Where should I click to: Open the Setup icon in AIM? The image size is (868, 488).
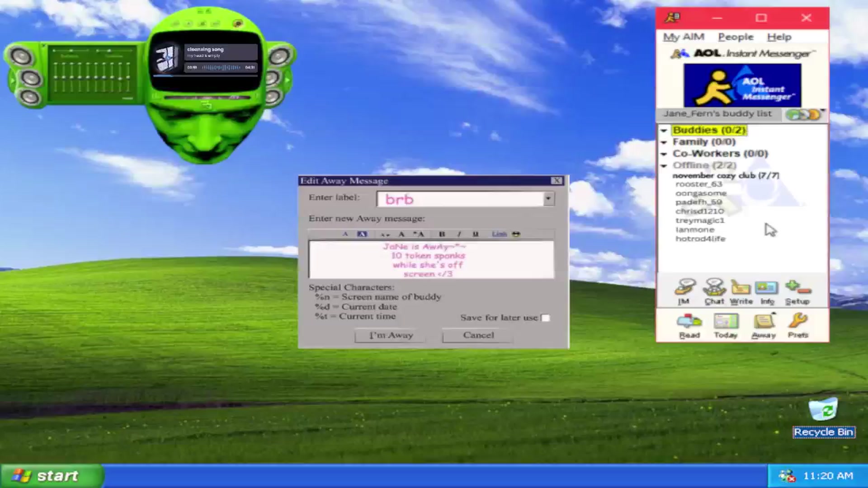pos(797,291)
